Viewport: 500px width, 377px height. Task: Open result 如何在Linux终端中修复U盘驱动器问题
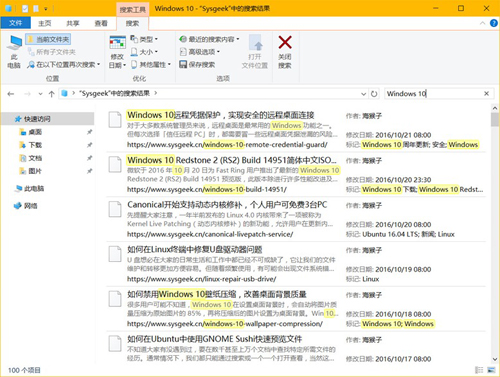194,249
